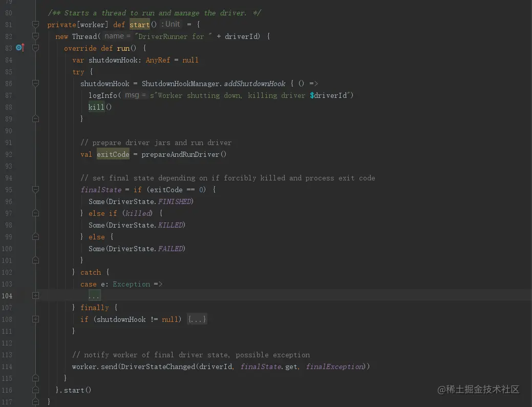Click the notify worker comment on line 113
This screenshot has width=532, height=407.
tap(191, 355)
